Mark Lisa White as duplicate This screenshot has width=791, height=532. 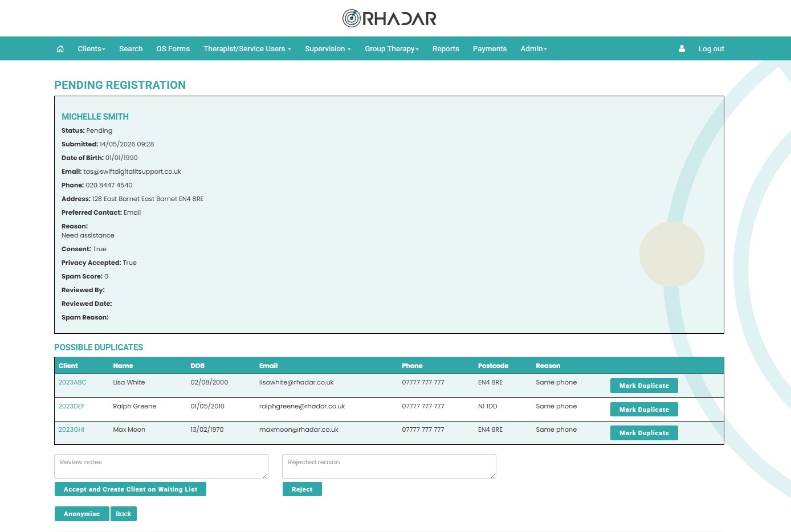644,386
